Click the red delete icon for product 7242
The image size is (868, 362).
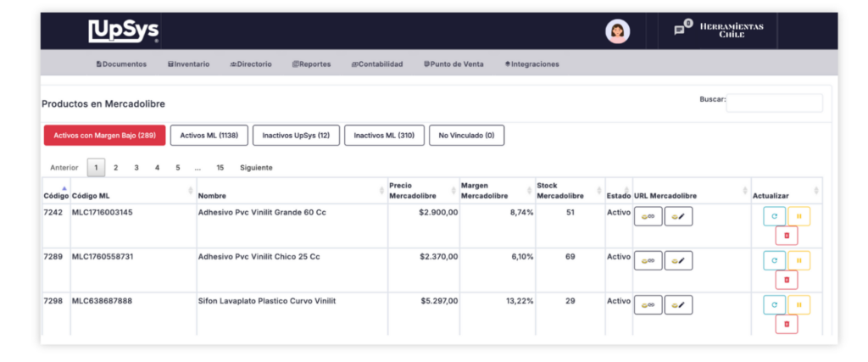[786, 236]
